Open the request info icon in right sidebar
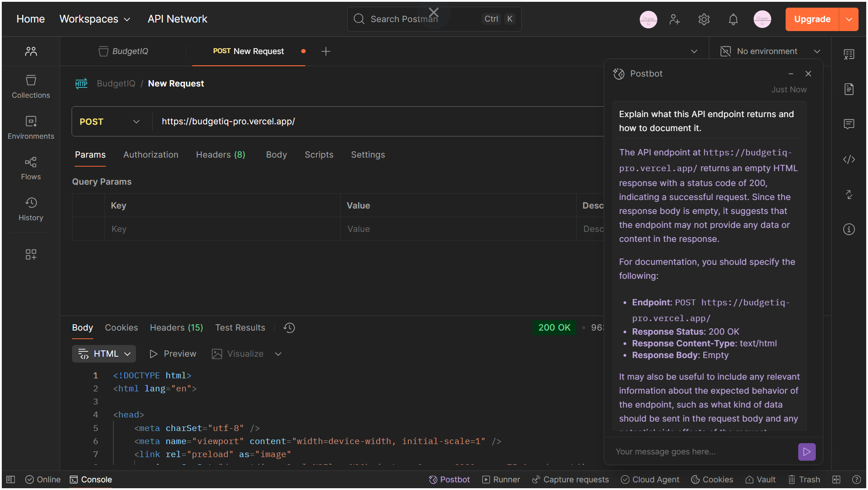Image resolution: width=868 pixels, height=490 pixels. click(849, 229)
